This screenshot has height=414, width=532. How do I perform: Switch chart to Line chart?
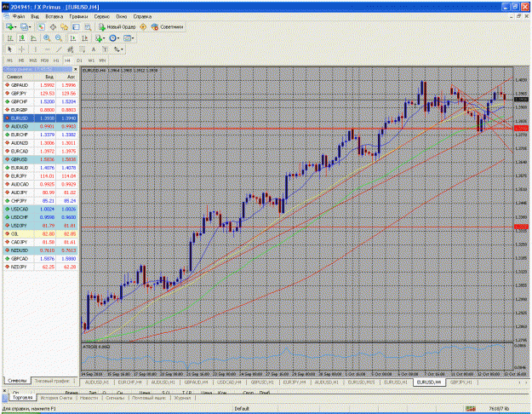click(x=33, y=38)
